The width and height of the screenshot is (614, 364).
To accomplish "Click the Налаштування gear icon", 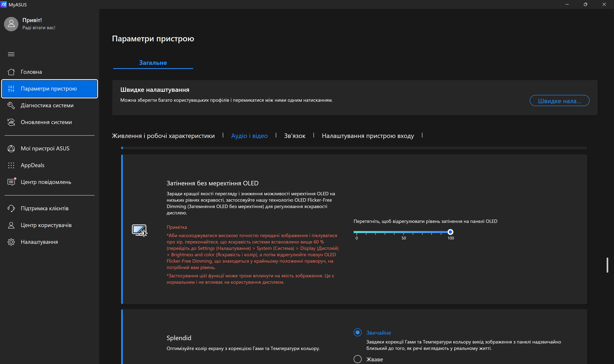I will pyautogui.click(x=11, y=242).
